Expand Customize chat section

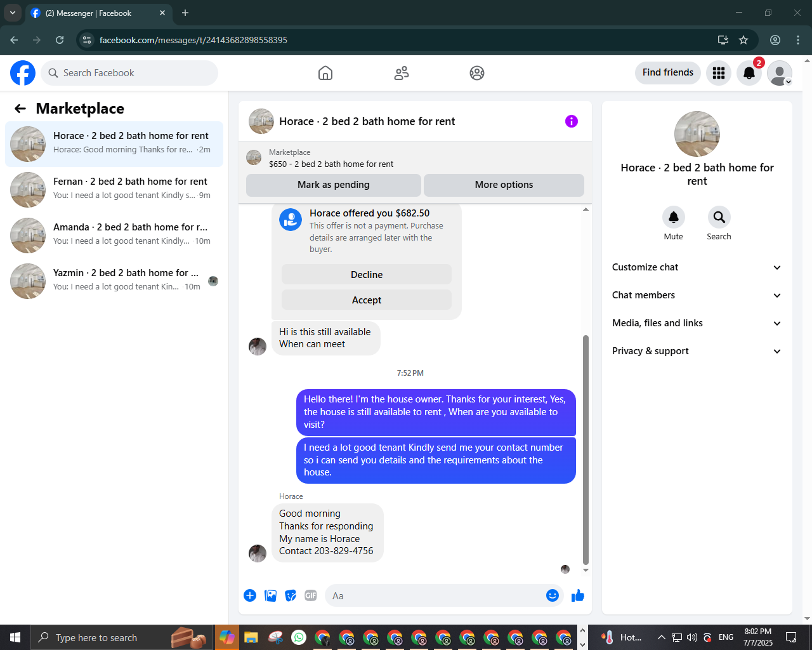coord(697,267)
